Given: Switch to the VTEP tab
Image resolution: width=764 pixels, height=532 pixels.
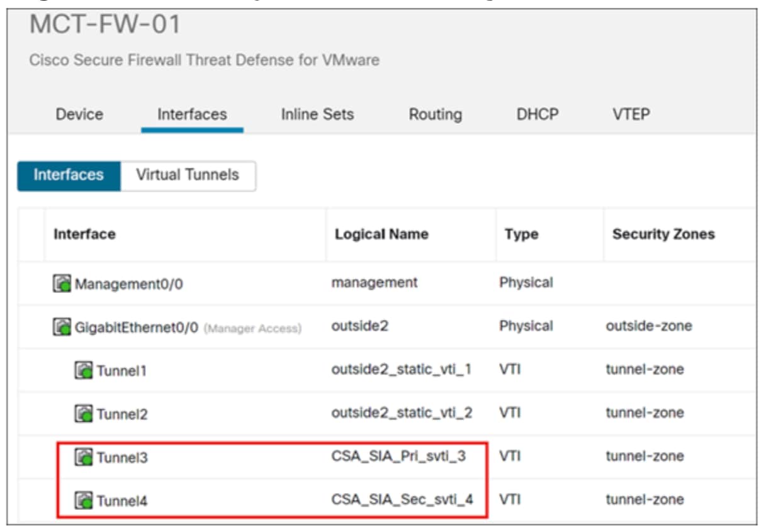Looking at the screenshot, I should (631, 114).
